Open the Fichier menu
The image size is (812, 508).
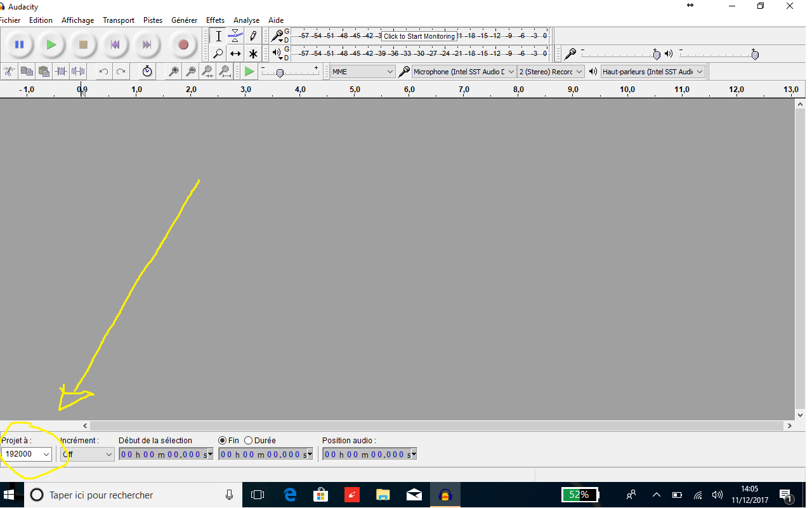tap(10, 20)
